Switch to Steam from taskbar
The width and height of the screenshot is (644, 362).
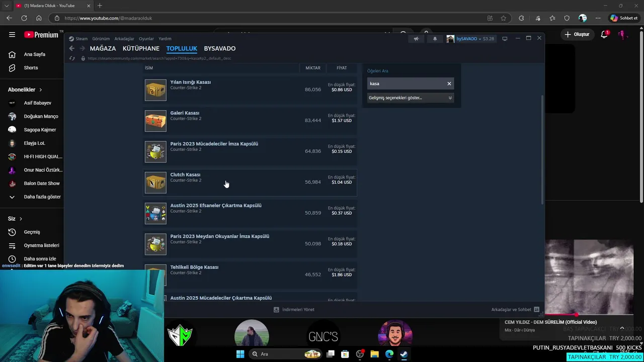[x=404, y=354]
